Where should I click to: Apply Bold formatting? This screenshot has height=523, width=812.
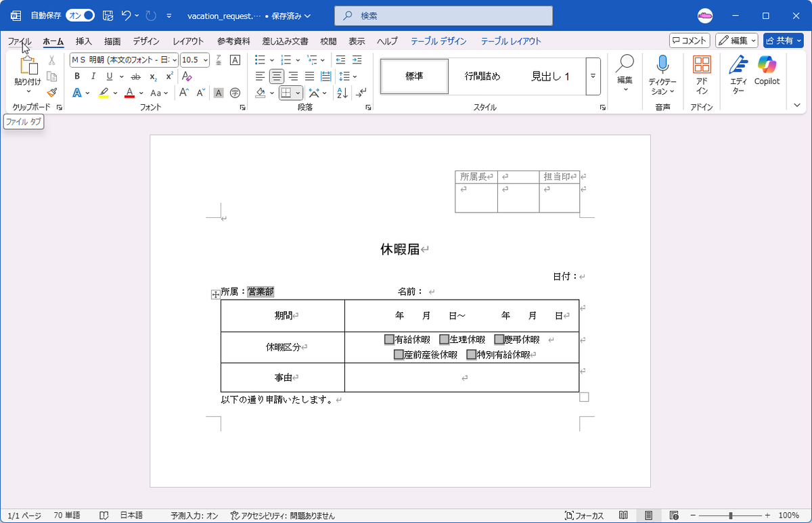point(77,76)
